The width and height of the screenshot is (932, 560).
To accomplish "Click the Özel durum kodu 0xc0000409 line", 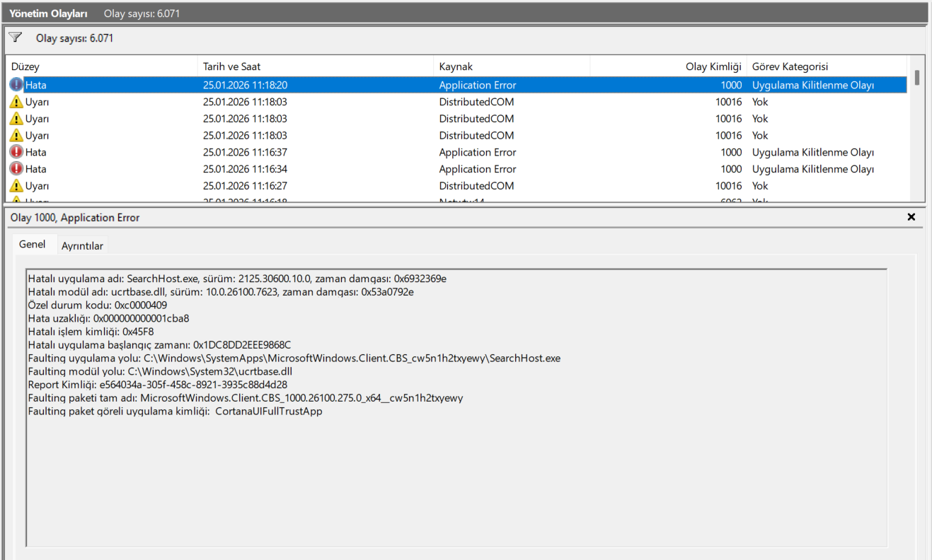I will pos(98,305).
